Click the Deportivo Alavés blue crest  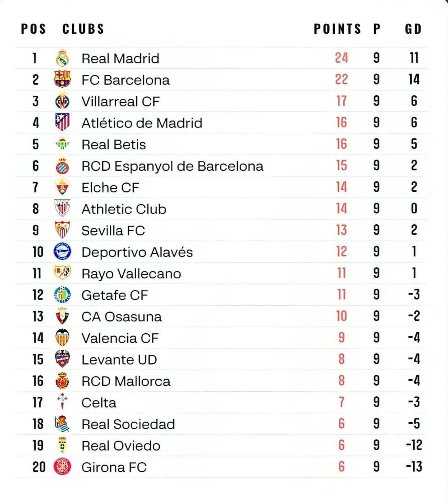62,252
